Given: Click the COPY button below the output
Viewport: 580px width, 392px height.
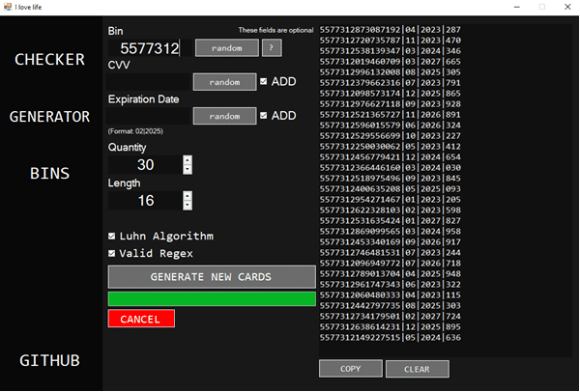Looking at the screenshot, I should coord(351,369).
